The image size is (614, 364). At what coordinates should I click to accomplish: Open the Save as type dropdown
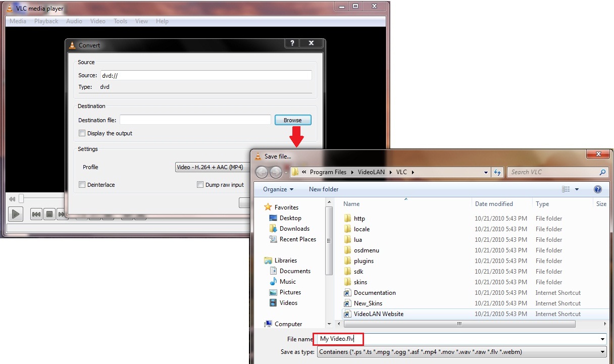pos(462,352)
